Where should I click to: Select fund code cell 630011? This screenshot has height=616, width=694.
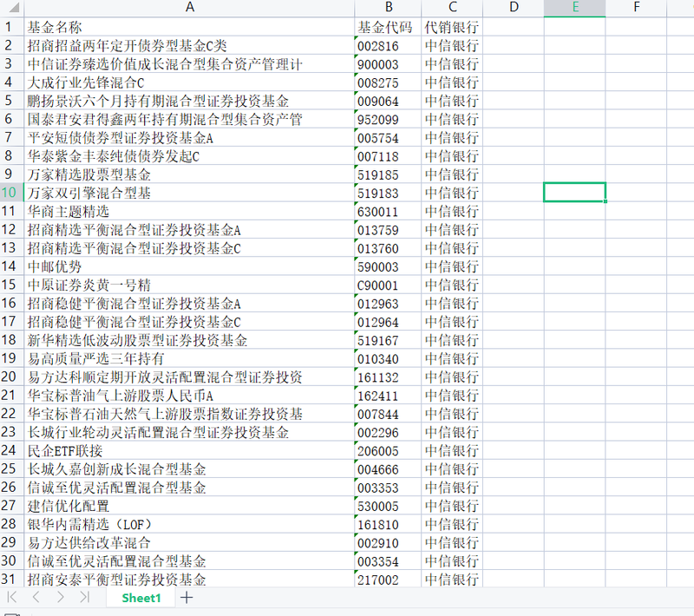point(388,211)
